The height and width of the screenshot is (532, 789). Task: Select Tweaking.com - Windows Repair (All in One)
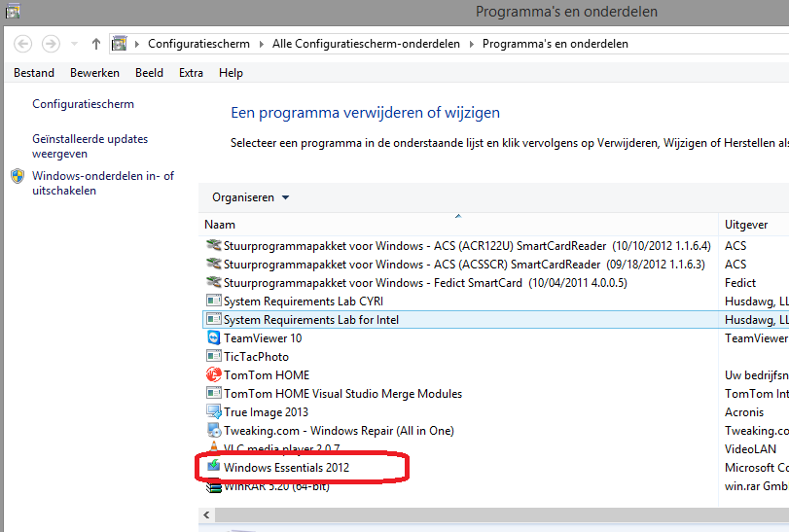tap(339, 431)
